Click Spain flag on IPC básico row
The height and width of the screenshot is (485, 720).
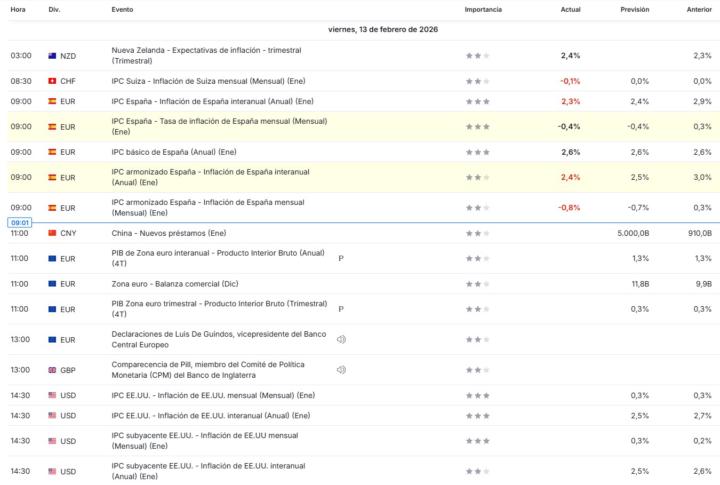[x=52, y=152]
